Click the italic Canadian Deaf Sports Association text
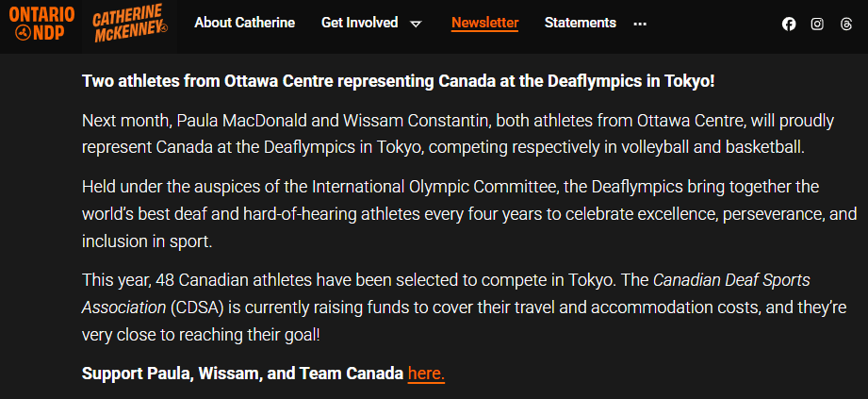868x399 pixels. point(731,280)
